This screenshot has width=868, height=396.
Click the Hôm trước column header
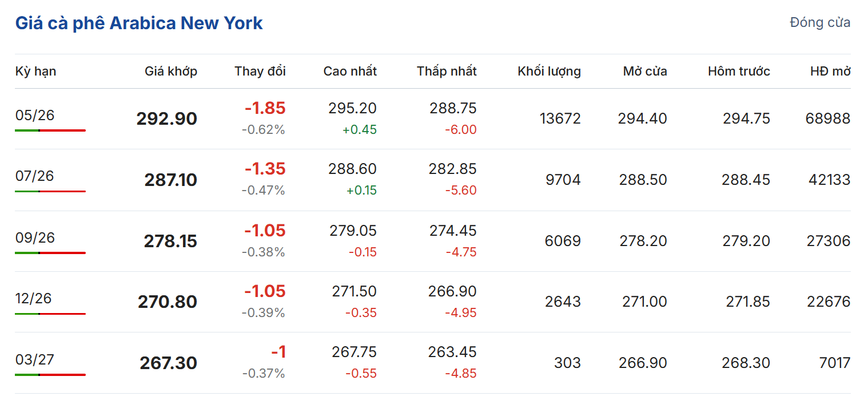[738, 72]
